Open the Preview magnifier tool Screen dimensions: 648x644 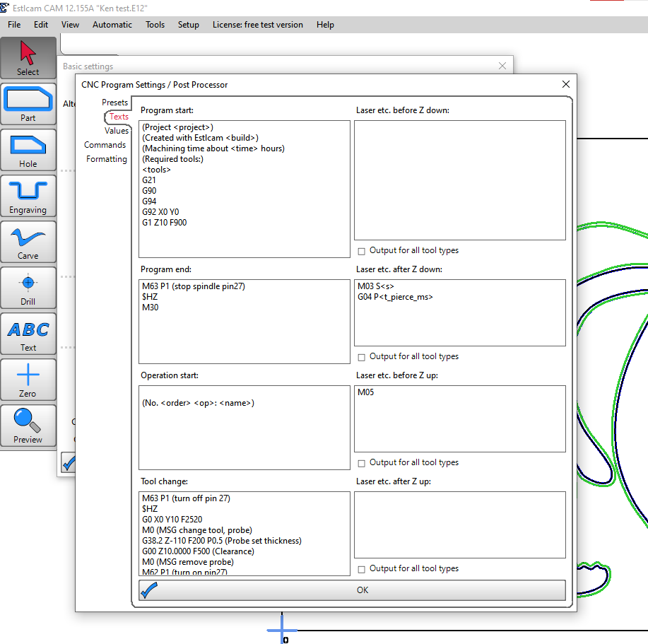coord(28,426)
